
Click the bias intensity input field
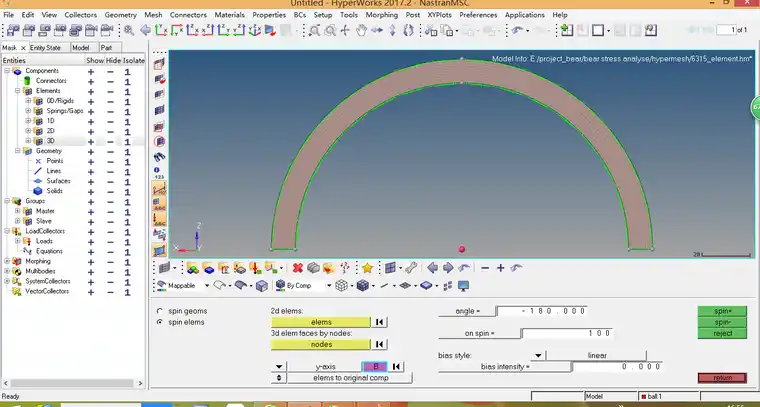[x=618, y=367]
